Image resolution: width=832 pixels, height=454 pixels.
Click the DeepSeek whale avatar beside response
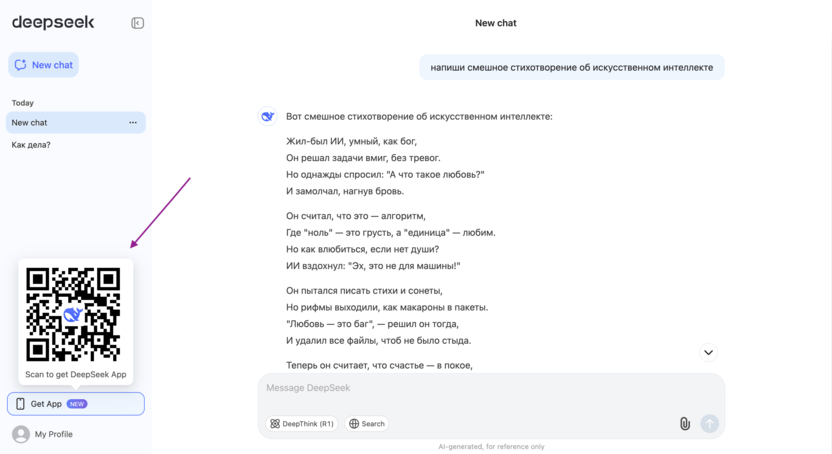tap(268, 117)
